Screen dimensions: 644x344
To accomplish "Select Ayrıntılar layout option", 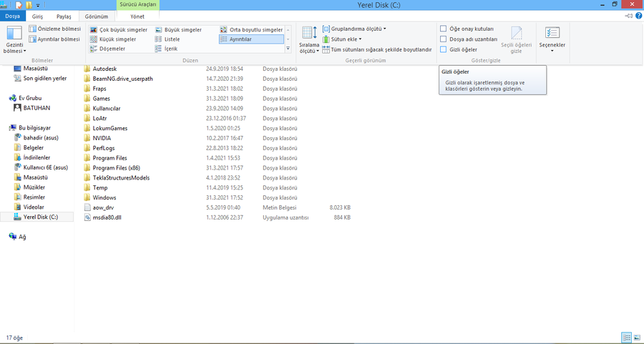I will [x=251, y=39].
